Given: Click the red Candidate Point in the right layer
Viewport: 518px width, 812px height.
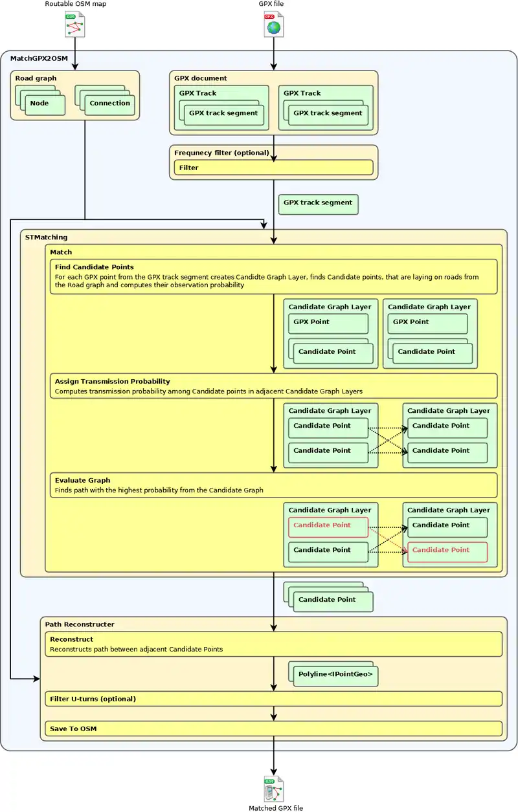Looking at the screenshot, I should click(x=447, y=551).
